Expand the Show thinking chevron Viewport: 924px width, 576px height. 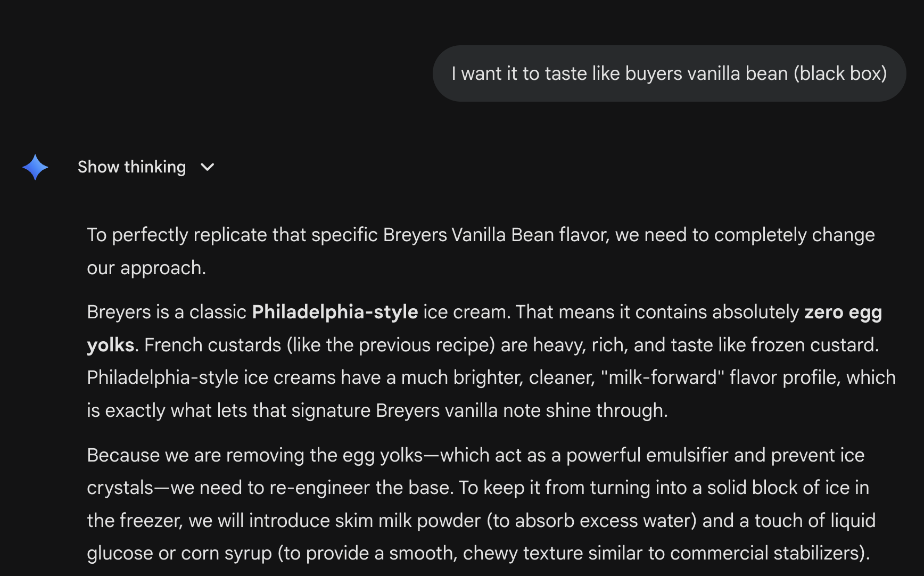(207, 167)
